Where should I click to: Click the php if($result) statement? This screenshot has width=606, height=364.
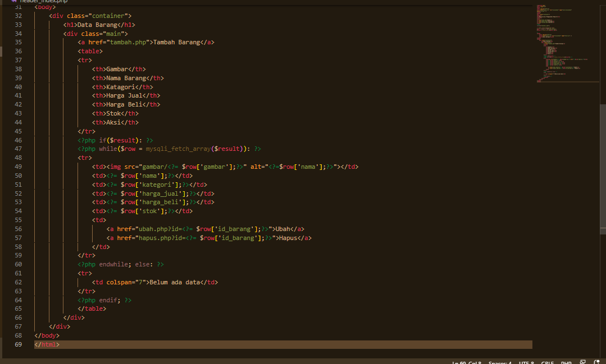115,140
